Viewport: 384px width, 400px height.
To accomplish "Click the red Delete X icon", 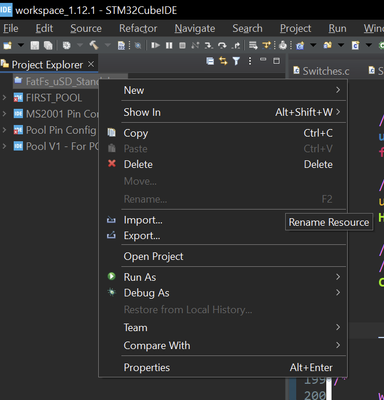I will (x=112, y=163).
